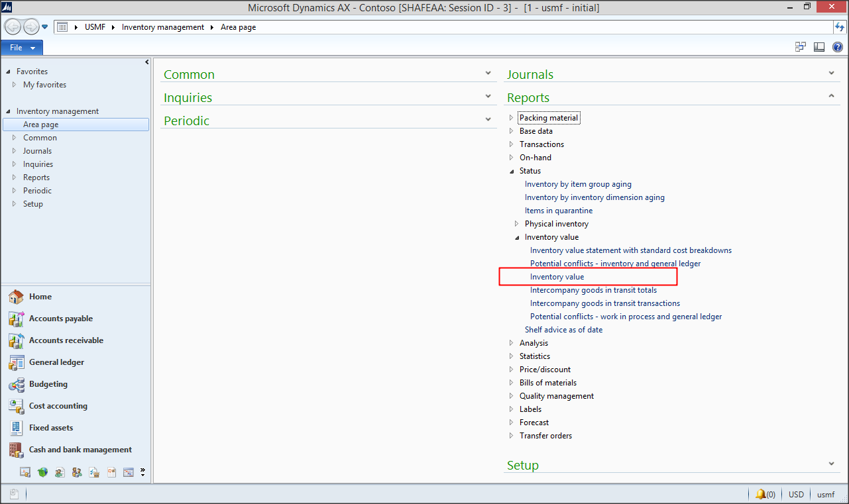Show more module buttons chevron
Screen dimensions: 849x504
tap(142, 472)
